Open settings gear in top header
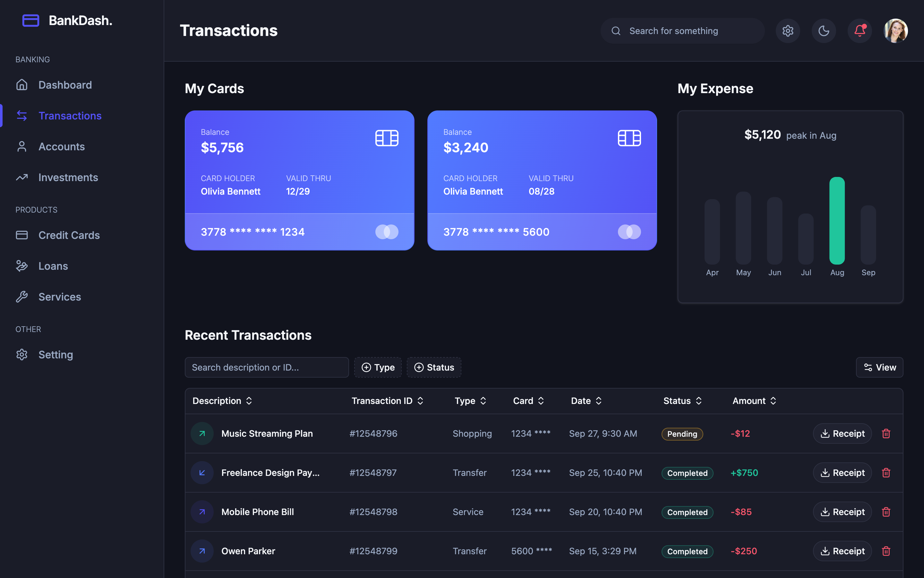 788,31
